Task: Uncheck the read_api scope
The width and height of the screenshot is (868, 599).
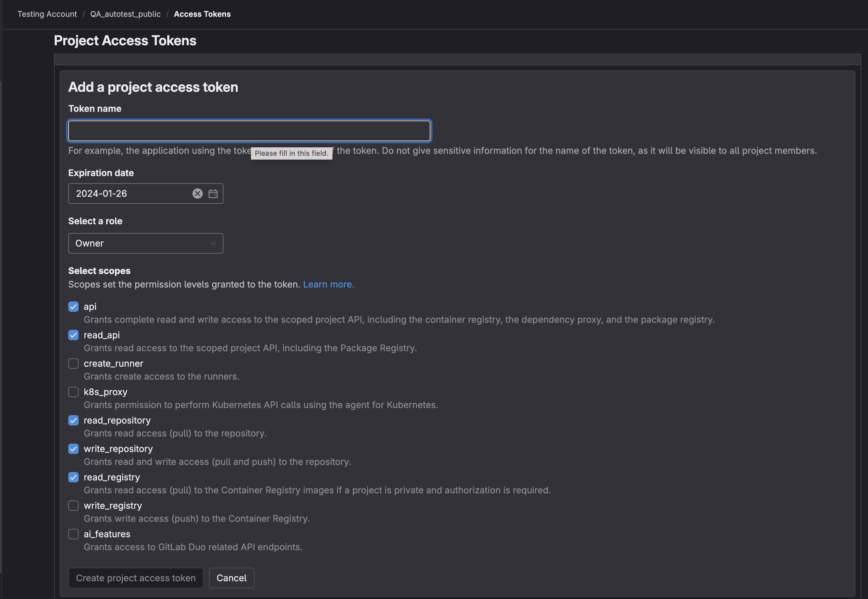Action: tap(73, 335)
